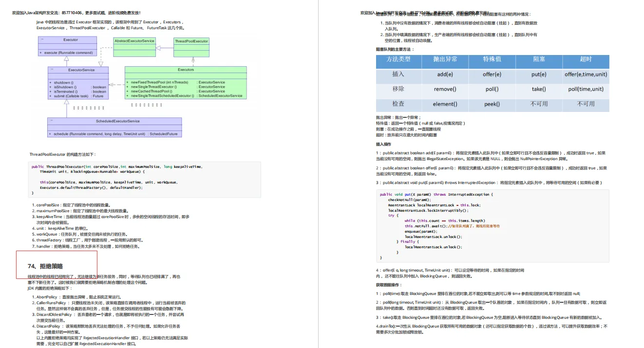Click the 'public ThreadPoolExecutor(int corePoolSize' code line

(116, 166)
